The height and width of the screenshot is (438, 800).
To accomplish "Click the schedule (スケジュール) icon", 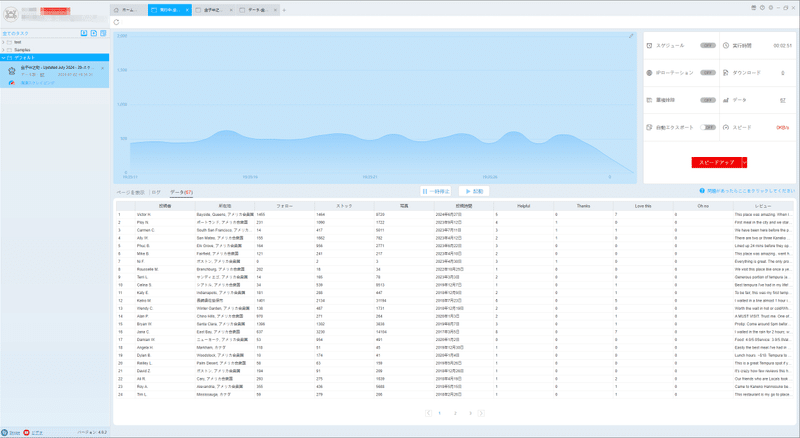I will coord(649,45).
